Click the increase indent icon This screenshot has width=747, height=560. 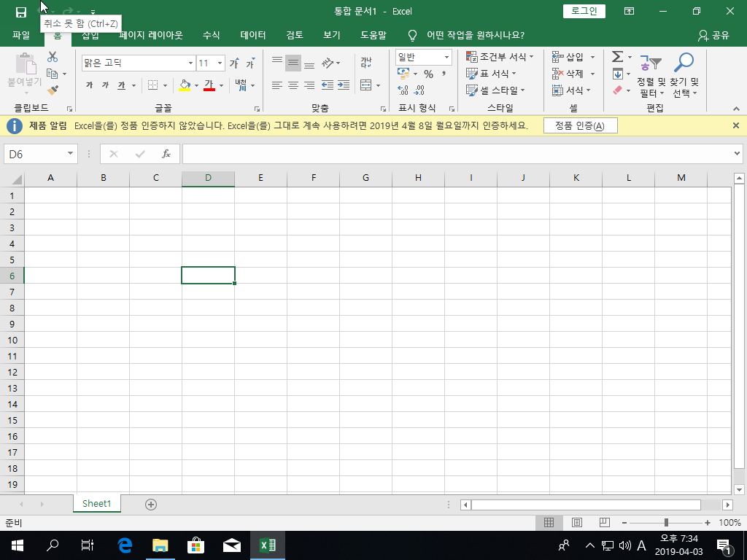click(344, 85)
